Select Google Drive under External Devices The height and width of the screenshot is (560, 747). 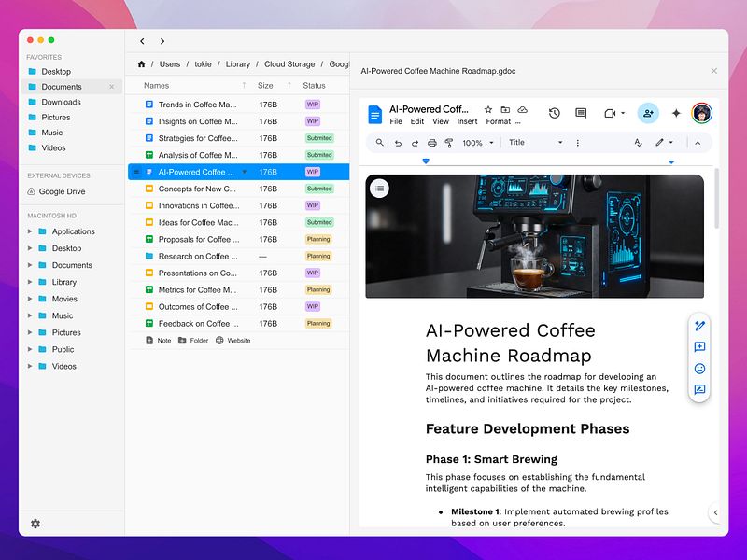[x=63, y=191]
